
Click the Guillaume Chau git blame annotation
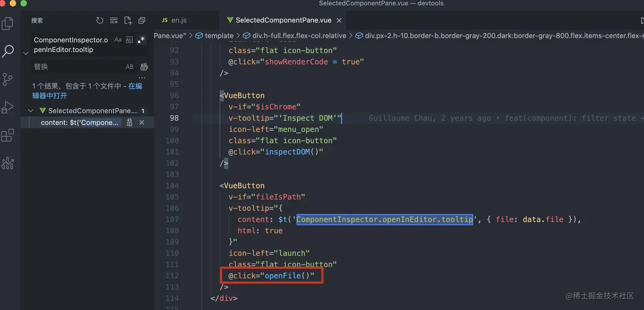pyautogui.click(x=506, y=118)
